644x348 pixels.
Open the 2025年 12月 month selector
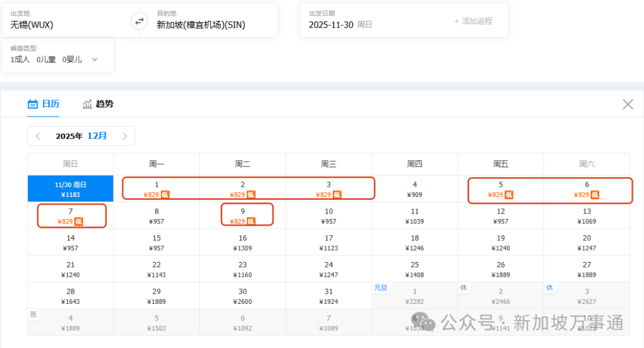(x=81, y=136)
